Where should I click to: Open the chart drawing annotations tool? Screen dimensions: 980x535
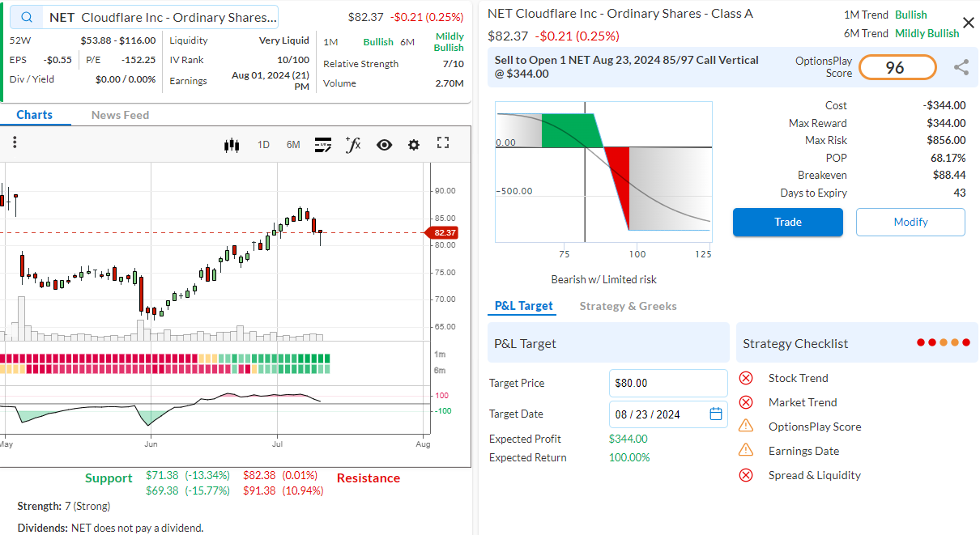[x=323, y=145]
